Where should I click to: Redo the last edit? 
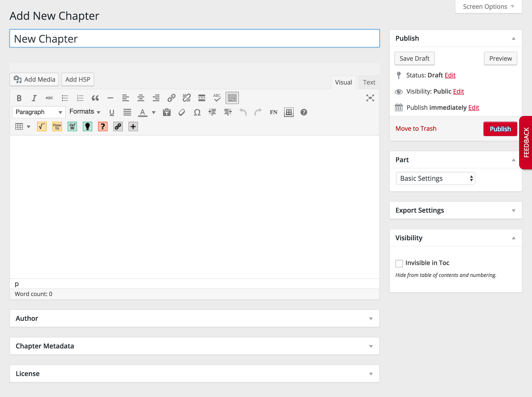[x=258, y=112]
